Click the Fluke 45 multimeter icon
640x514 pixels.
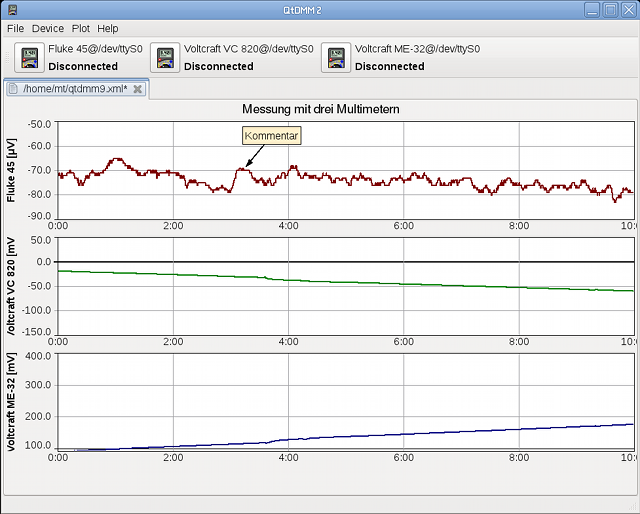point(28,58)
